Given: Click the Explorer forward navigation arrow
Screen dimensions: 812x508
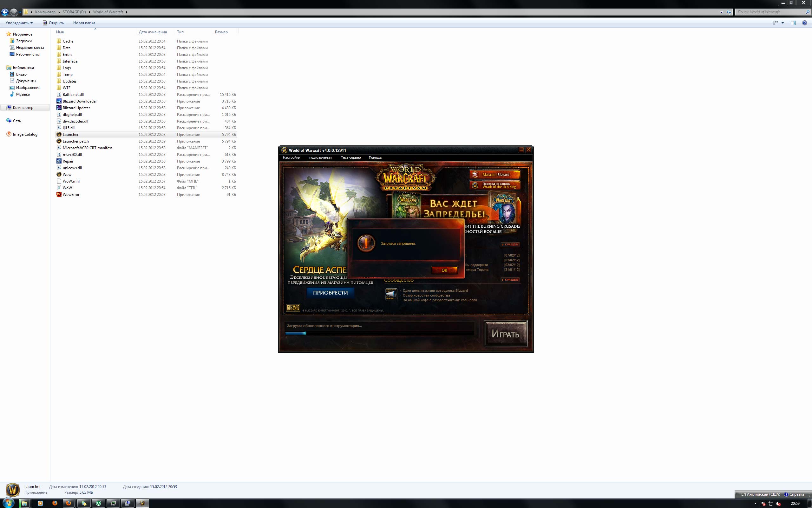Looking at the screenshot, I should 13,12.
